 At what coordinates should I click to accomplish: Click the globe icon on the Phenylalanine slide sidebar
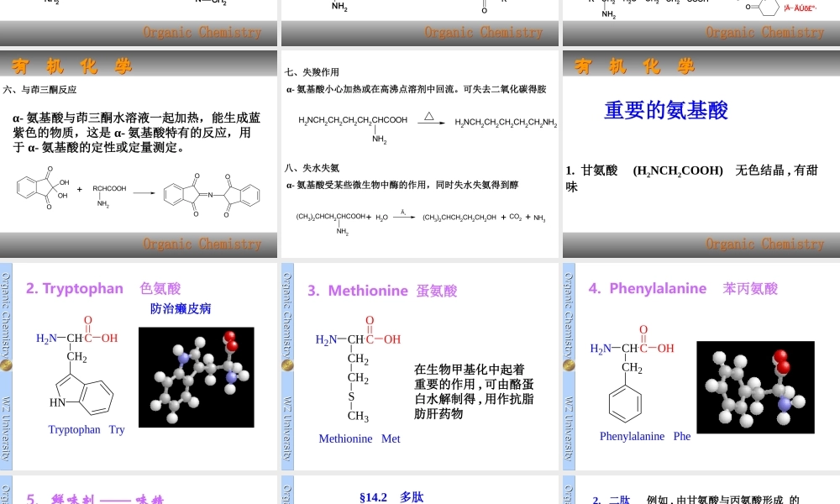pyautogui.click(x=568, y=365)
